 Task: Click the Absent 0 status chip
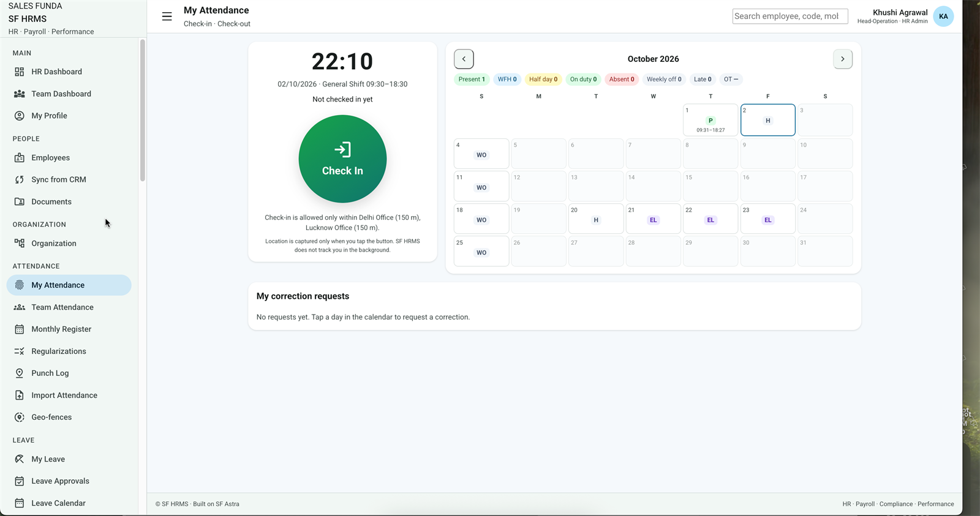click(622, 80)
